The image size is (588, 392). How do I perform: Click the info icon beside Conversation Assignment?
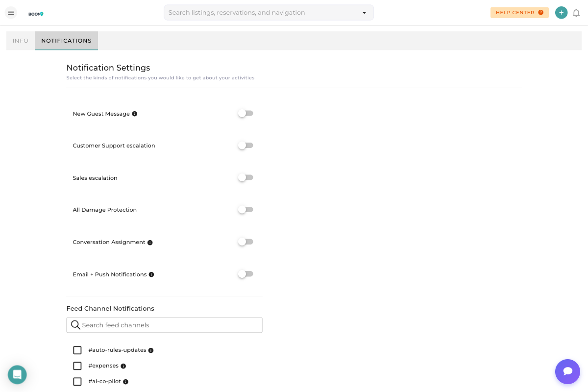[x=150, y=242]
